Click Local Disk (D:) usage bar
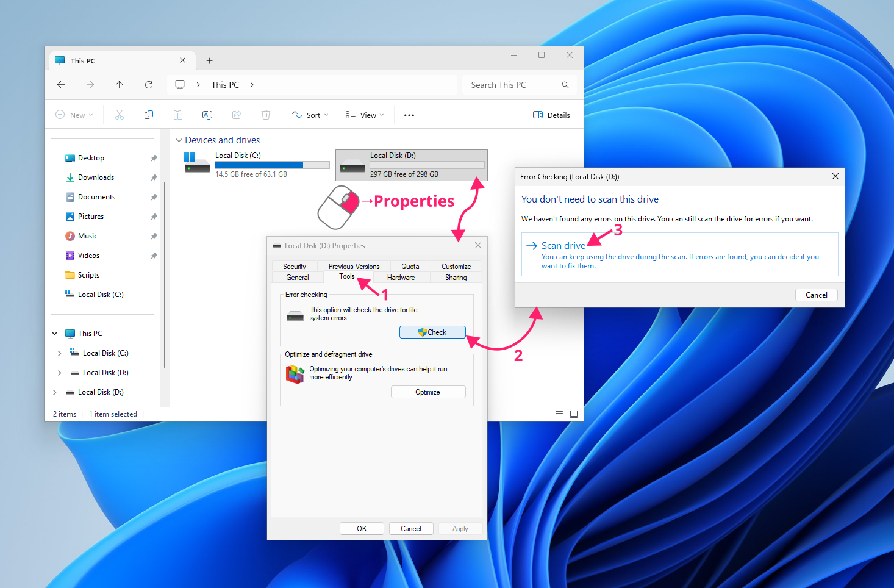Viewport: 894px width, 588px height. [x=427, y=165]
